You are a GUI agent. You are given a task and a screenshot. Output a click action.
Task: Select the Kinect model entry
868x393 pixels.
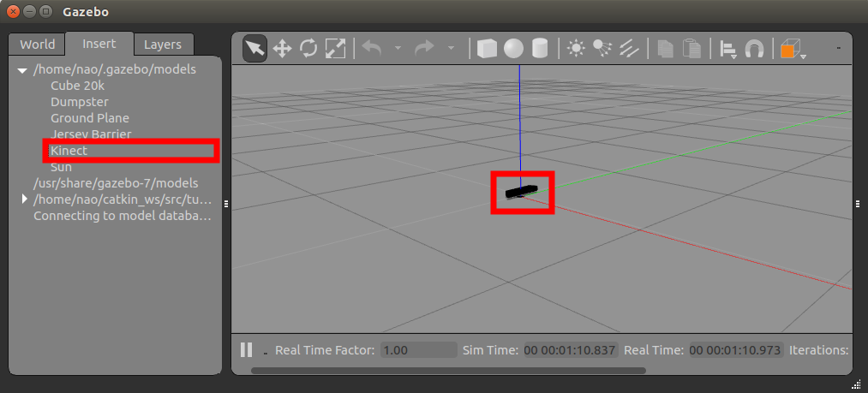pyautogui.click(x=69, y=150)
